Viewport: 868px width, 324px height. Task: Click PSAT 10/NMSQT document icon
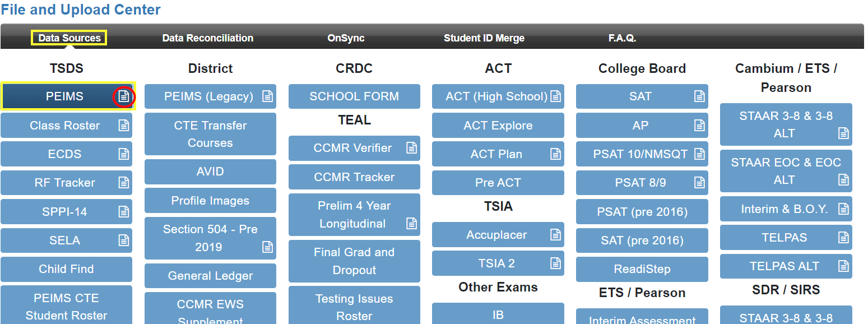(x=699, y=154)
